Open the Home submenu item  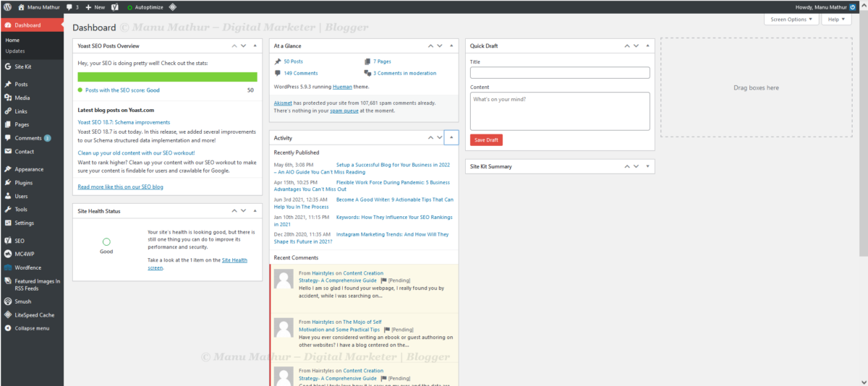(x=12, y=40)
